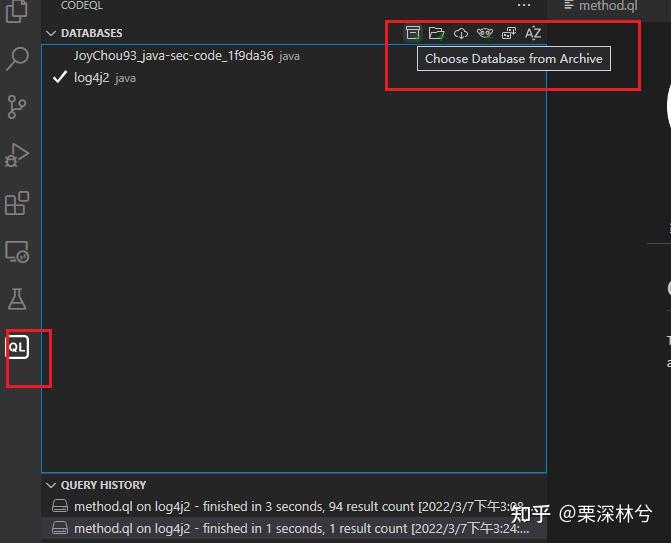Open the CodeQL panel more actions menu

(524, 5)
